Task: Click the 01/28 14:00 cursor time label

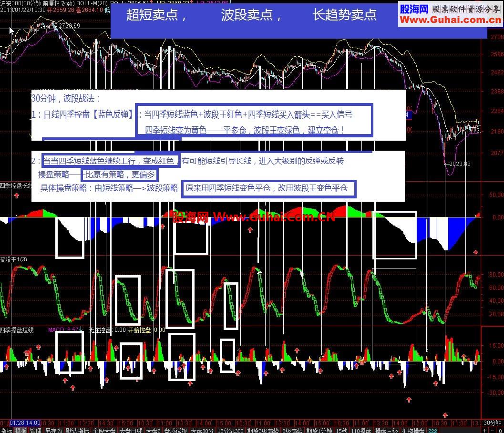Action: pos(25,423)
